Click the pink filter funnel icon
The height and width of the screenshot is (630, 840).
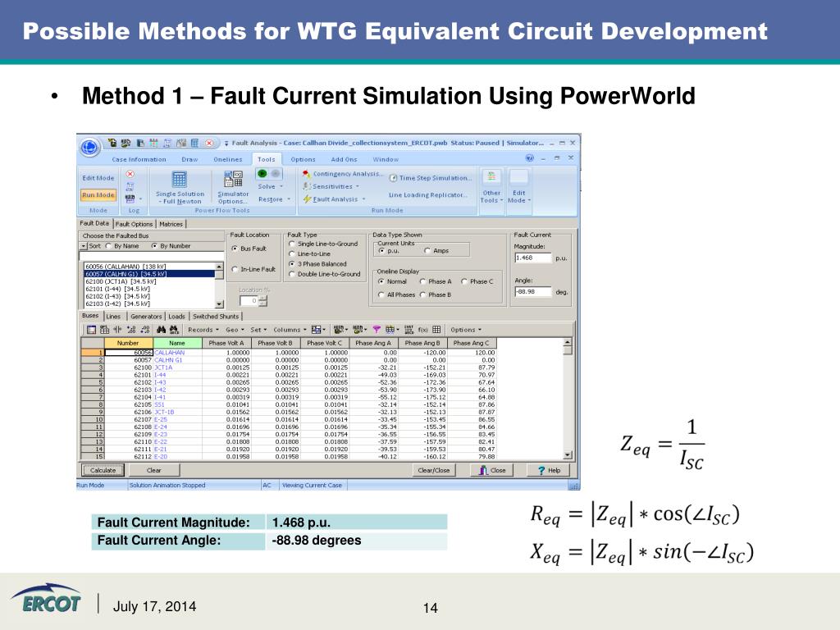point(377,330)
